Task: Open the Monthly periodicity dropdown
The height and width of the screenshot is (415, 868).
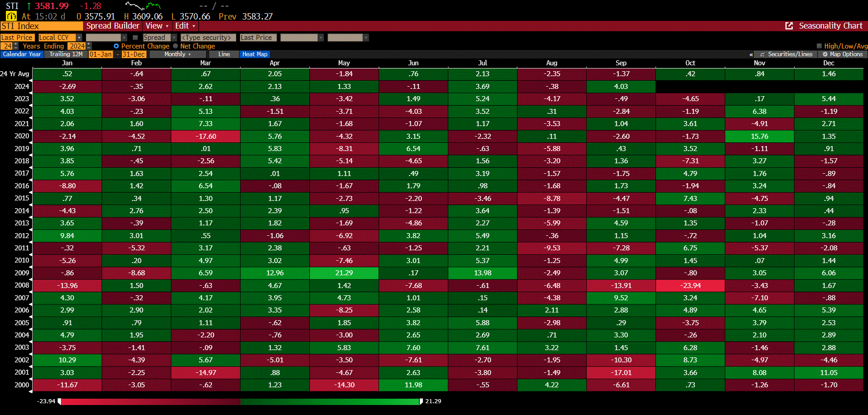Action: 177,54
